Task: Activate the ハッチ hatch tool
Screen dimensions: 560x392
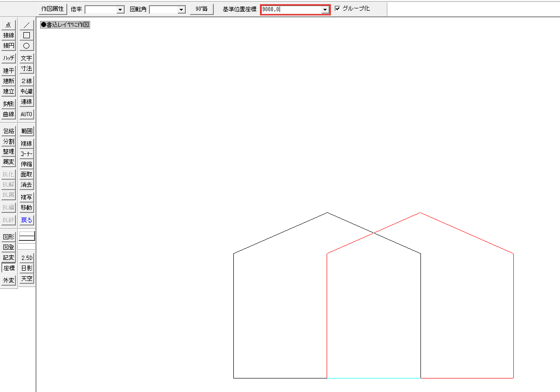Action: coord(8,58)
